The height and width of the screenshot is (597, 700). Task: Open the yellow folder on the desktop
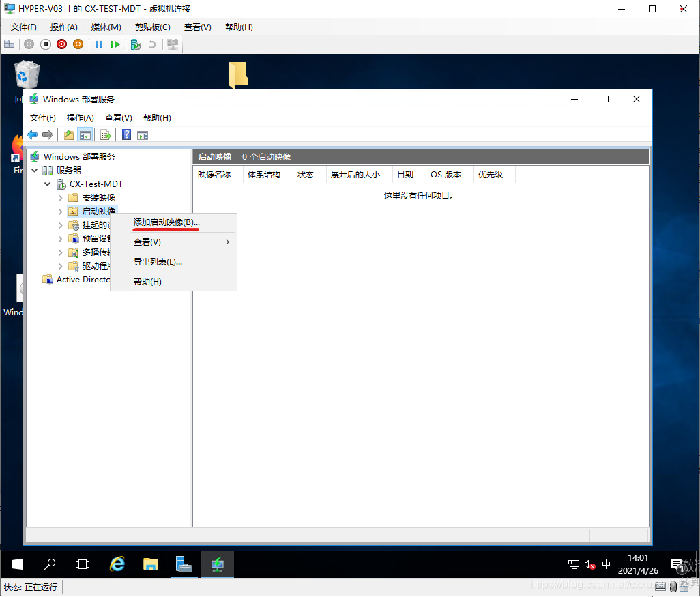pyautogui.click(x=238, y=74)
